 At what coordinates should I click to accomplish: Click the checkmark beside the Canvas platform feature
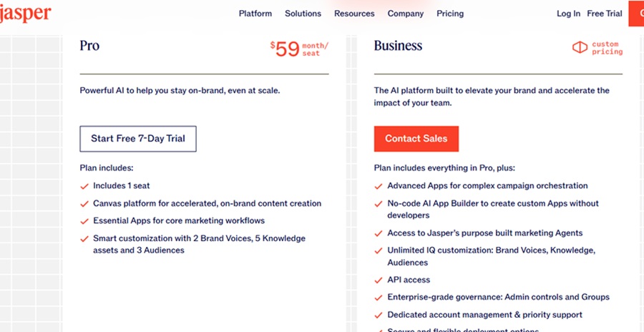pos(84,204)
